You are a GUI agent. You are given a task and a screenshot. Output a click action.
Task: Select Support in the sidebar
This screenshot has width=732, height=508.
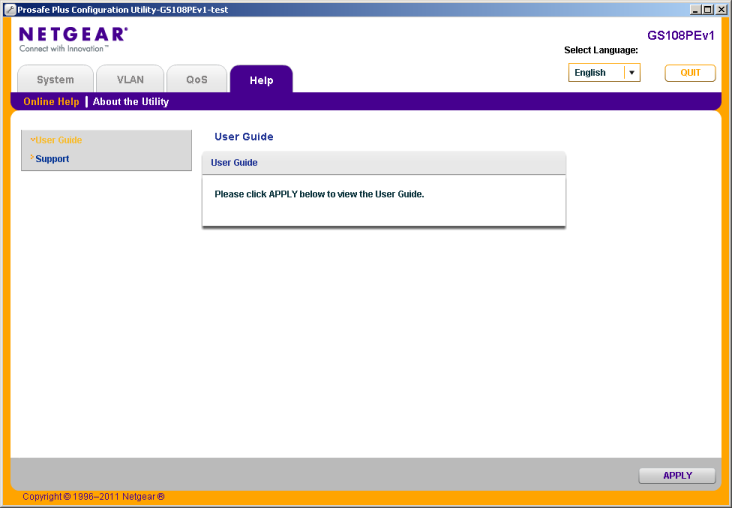coord(52,159)
